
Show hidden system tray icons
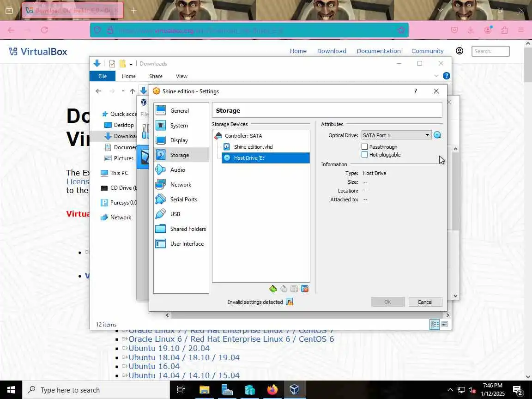point(450,390)
